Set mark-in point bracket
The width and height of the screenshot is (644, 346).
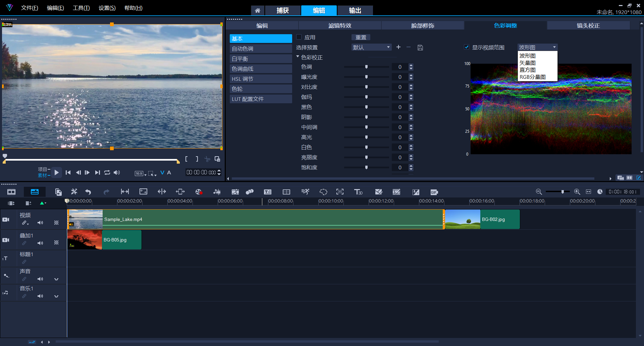tap(186, 159)
